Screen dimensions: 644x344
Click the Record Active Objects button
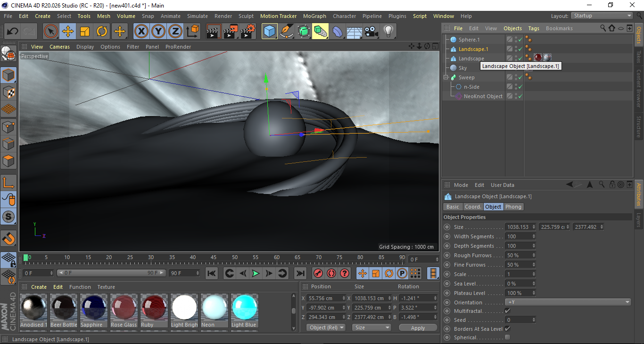pos(318,273)
